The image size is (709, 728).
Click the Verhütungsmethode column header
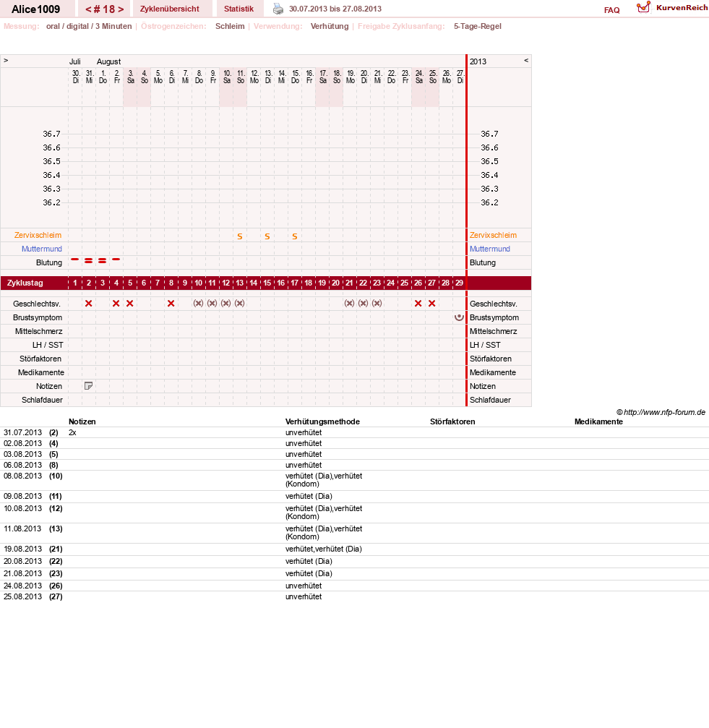point(322,421)
